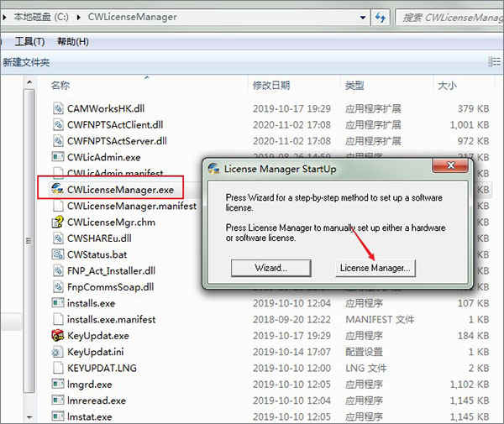Select the file name lmgrd.exe

pyautogui.click(x=90, y=385)
